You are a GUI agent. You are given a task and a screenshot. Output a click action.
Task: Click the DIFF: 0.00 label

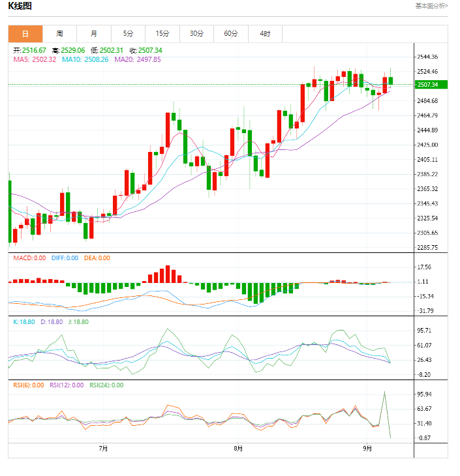pos(65,258)
